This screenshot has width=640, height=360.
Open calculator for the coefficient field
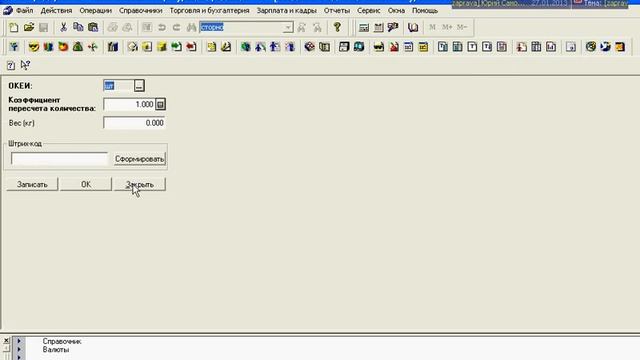click(x=160, y=104)
